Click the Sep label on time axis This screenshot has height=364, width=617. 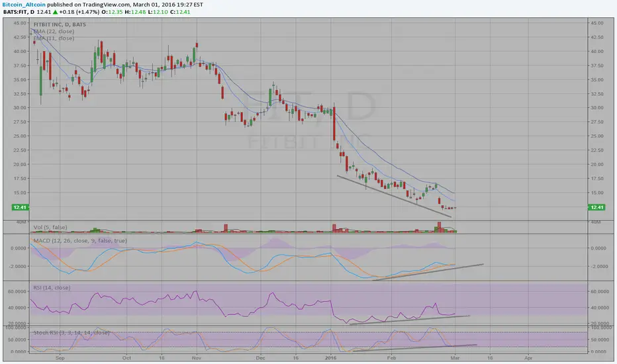[x=60, y=358]
